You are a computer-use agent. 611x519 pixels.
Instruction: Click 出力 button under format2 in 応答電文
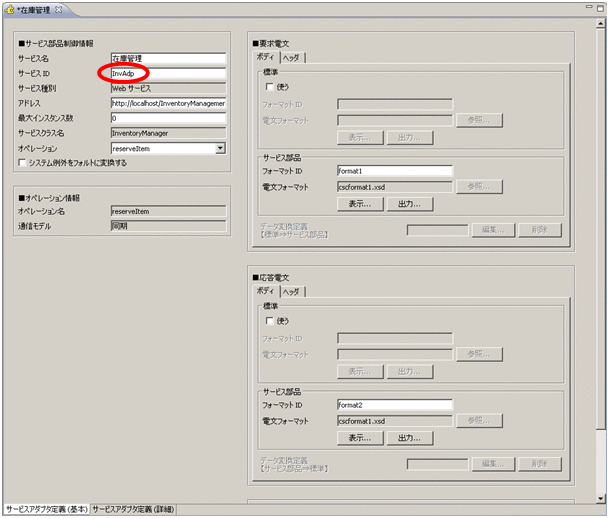(410, 438)
